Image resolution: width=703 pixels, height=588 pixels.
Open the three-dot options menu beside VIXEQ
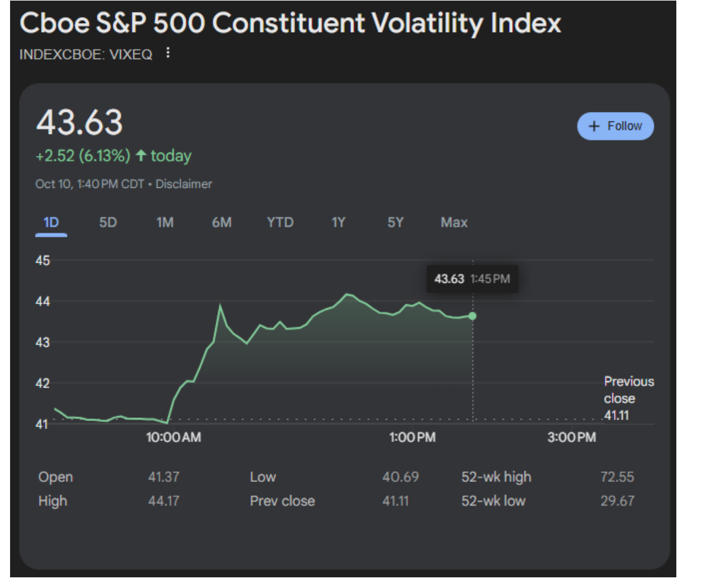(x=168, y=53)
